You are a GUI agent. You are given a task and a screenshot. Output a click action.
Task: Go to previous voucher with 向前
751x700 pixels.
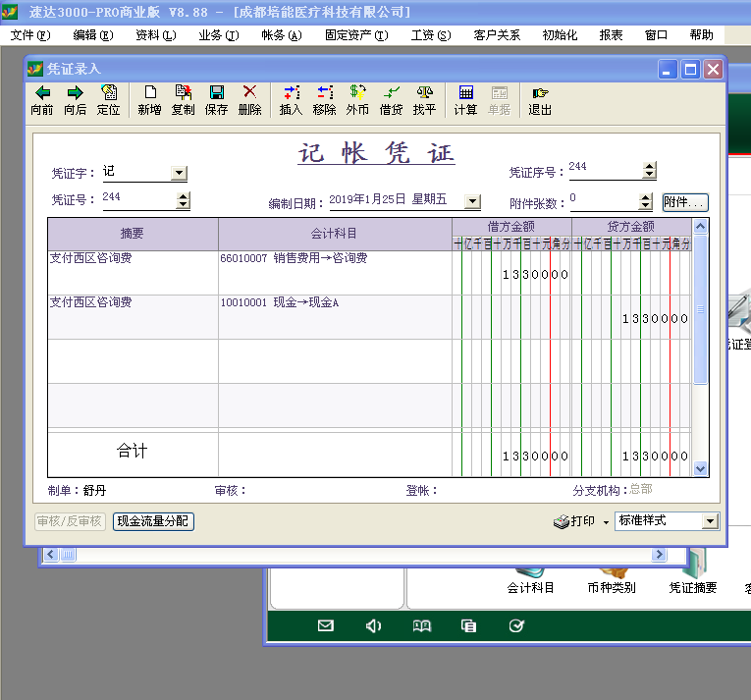coord(42,100)
